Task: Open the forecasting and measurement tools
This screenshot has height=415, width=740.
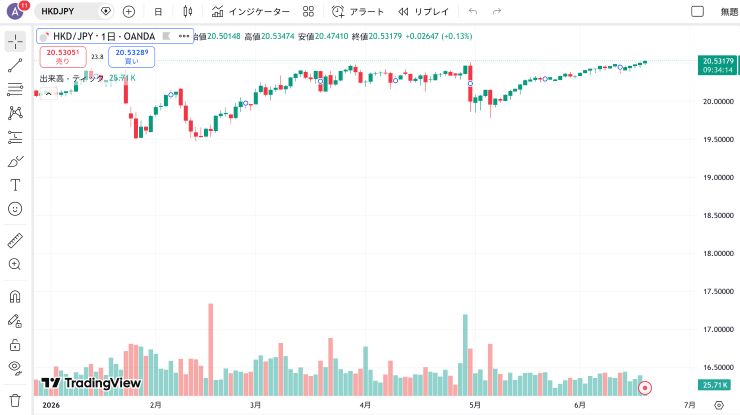Action: pyautogui.click(x=15, y=137)
